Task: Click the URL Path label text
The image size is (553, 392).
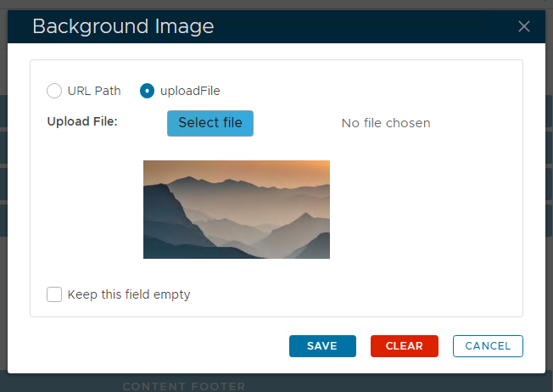Action: [x=94, y=91]
